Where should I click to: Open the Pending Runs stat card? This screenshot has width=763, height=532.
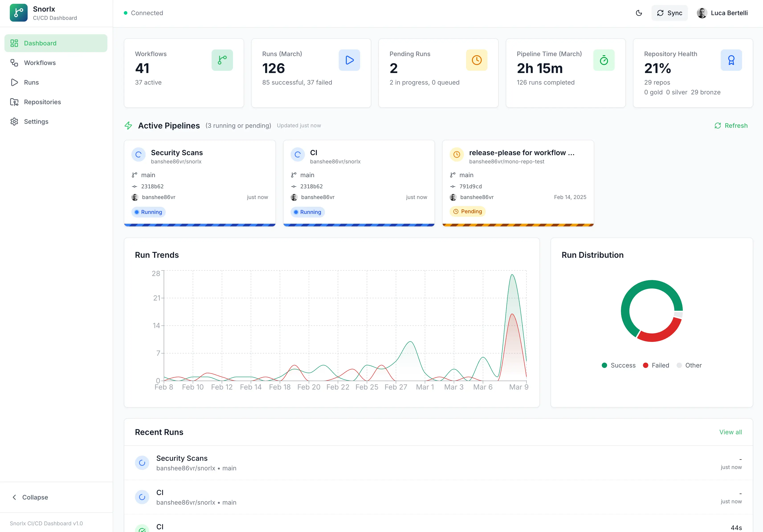(438, 73)
